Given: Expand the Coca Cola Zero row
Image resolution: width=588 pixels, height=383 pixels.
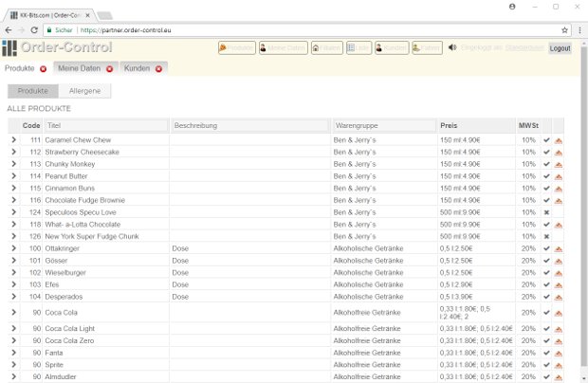Looking at the screenshot, I should pos(14,340).
